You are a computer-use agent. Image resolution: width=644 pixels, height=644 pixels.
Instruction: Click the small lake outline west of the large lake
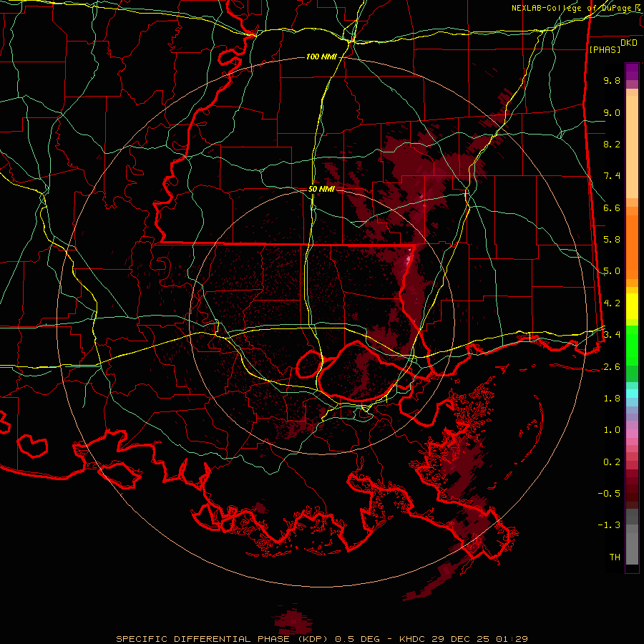pos(309,364)
